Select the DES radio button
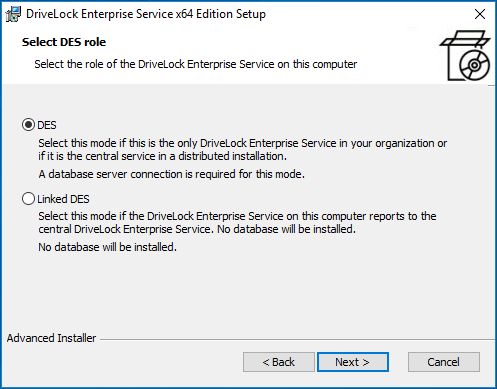 28,125
